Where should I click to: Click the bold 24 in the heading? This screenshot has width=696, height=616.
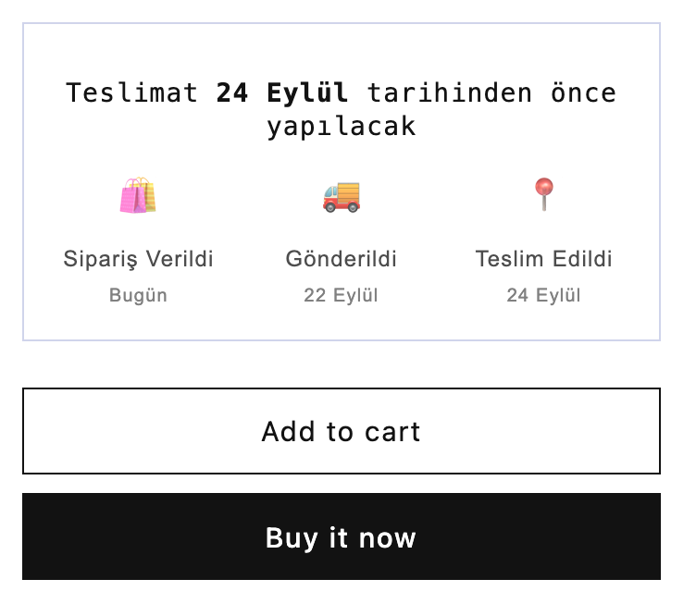click(x=232, y=93)
